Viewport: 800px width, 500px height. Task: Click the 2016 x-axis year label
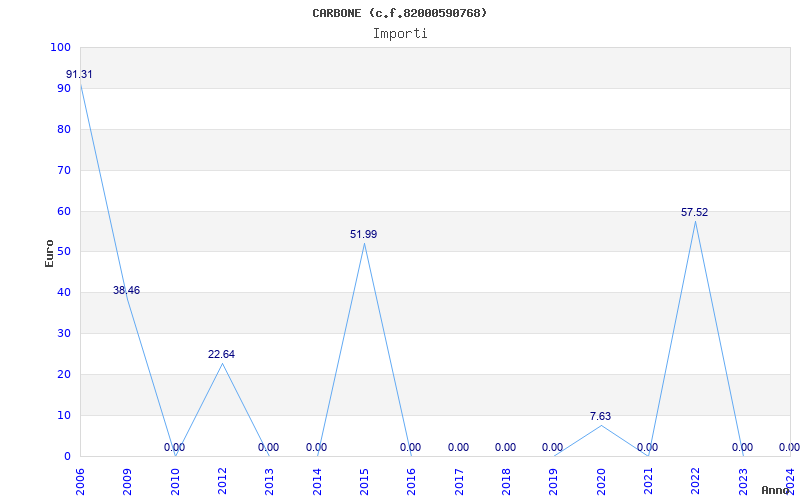coord(412,482)
